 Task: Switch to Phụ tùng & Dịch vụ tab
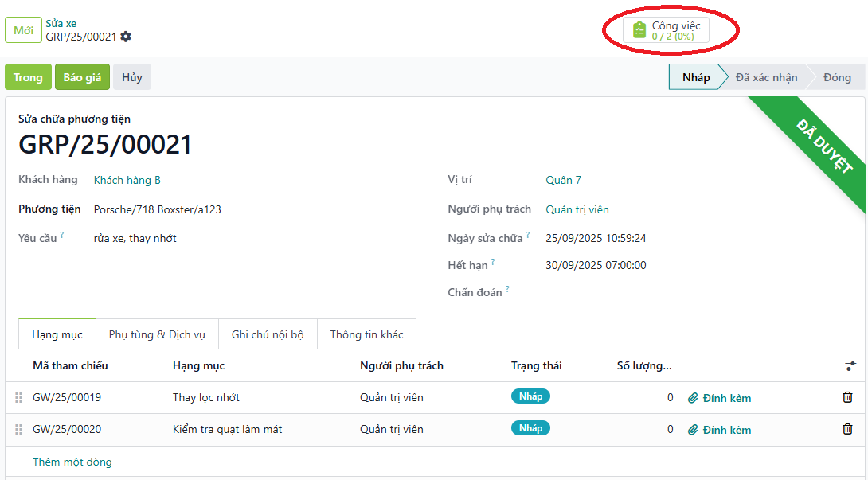coord(157,334)
